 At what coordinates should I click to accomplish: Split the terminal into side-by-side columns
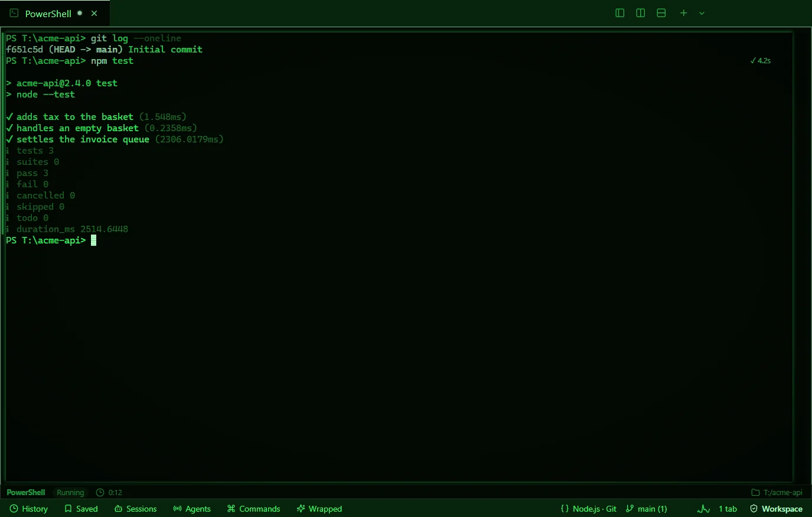click(x=641, y=13)
